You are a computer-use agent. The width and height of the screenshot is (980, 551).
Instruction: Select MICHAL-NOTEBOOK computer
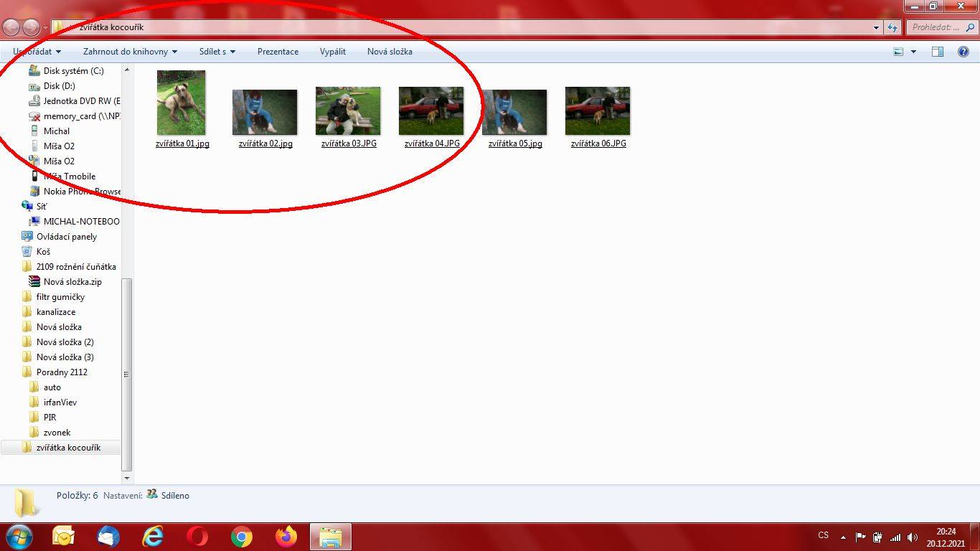tap(75, 222)
